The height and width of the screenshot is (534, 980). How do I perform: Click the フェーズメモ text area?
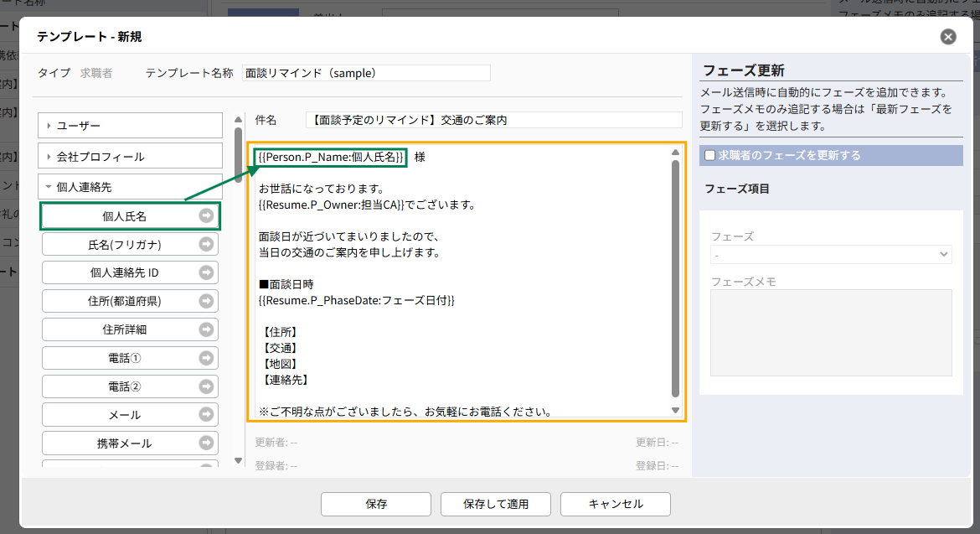(831, 333)
